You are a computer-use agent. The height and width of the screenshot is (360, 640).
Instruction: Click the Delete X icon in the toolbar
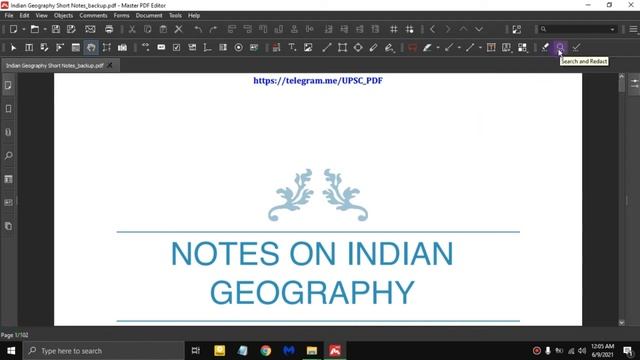178,29
